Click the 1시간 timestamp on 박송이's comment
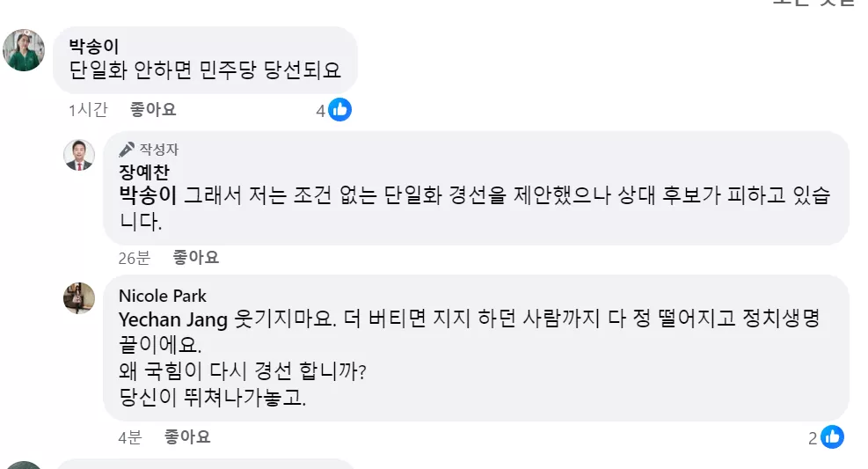 tap(88, 110)
